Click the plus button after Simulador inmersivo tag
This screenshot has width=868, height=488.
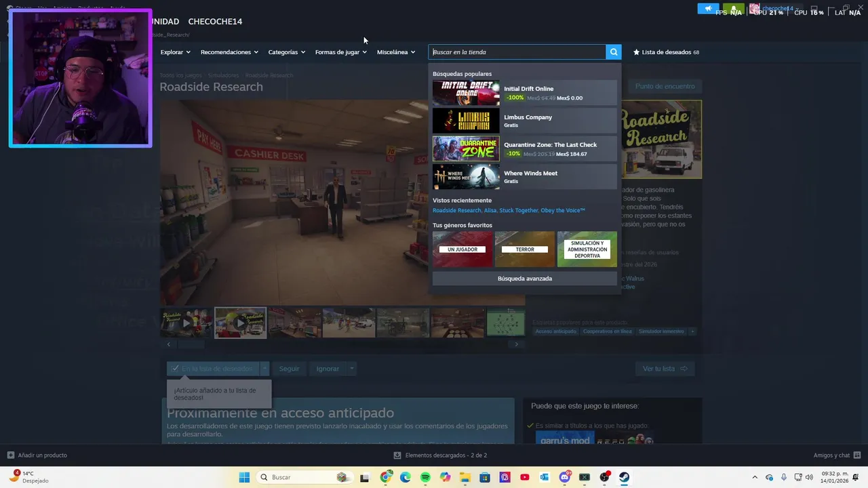tap(692, 331)
